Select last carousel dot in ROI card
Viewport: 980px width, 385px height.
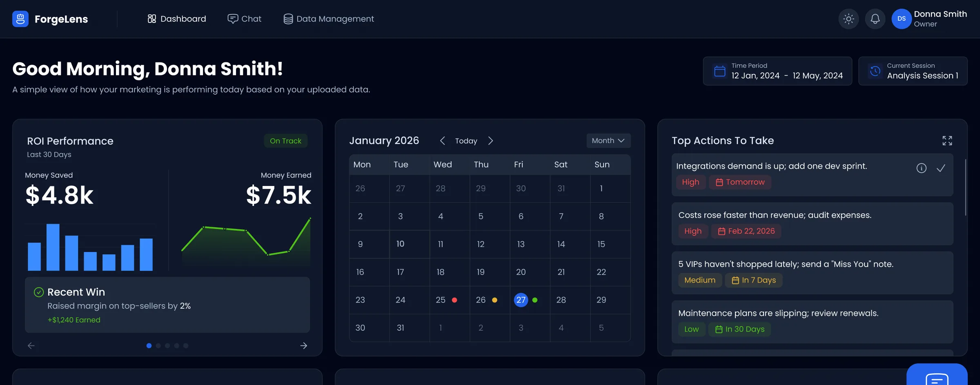186,345
